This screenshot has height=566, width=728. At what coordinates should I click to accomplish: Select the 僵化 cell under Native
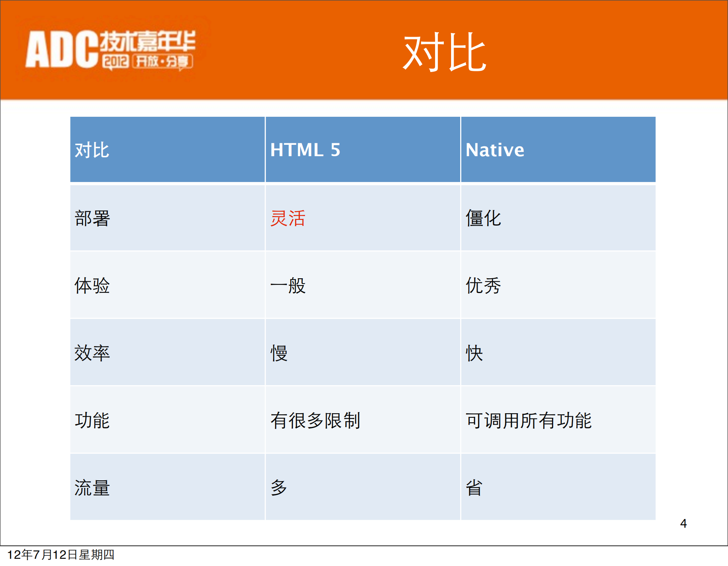click(483, 218)
